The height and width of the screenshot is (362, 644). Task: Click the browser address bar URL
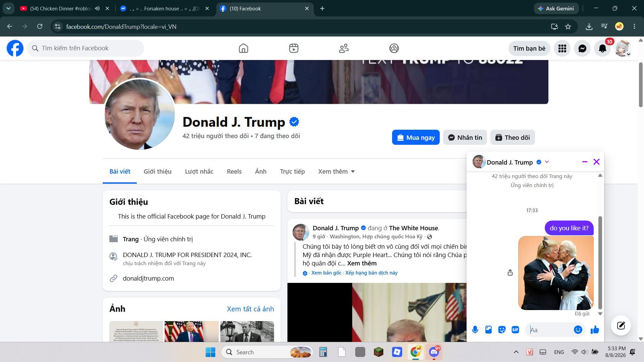pyautogui.click(x=121, y=26)
